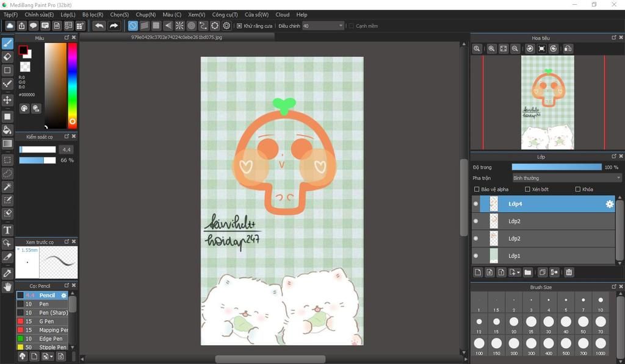Undock the Kiểm soát cọ panel
Viewport: 625px width, 364px height.
tap(67, 136)
